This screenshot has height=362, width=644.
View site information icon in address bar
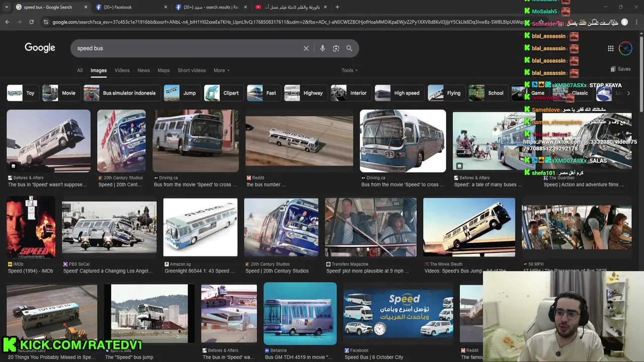click(x=46, y=22)
